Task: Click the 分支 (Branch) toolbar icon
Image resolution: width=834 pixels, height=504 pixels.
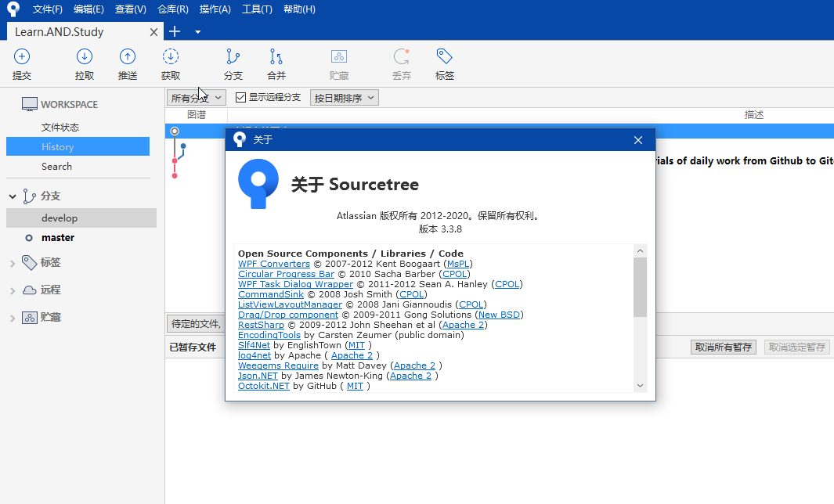Action: click(233, 56)
